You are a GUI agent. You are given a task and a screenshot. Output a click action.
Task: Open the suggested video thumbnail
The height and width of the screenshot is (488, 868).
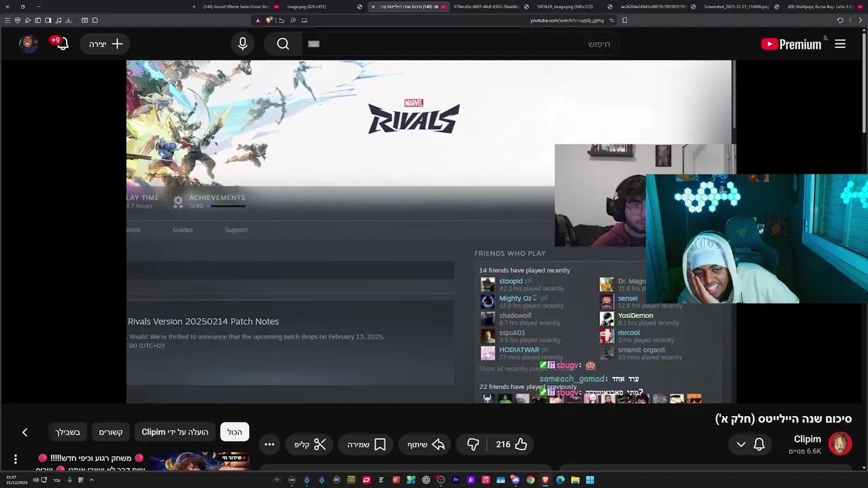pos(198,462)
